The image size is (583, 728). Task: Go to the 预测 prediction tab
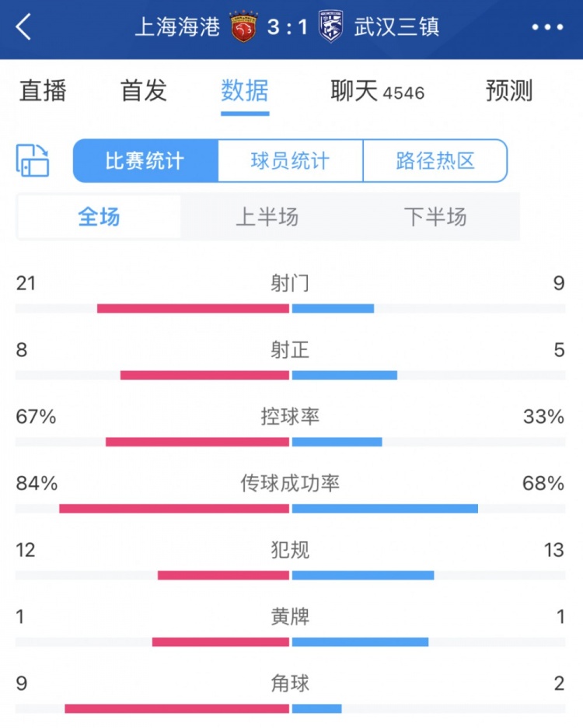(x=509, y=91)
